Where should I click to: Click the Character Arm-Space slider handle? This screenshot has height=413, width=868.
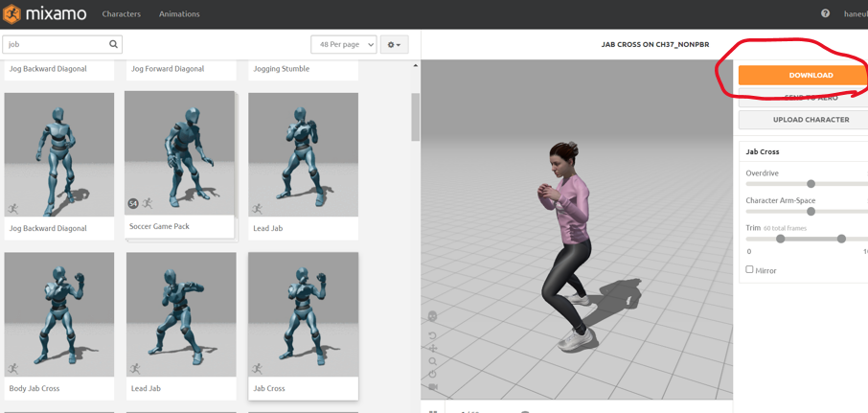click(x=811, y=212)
